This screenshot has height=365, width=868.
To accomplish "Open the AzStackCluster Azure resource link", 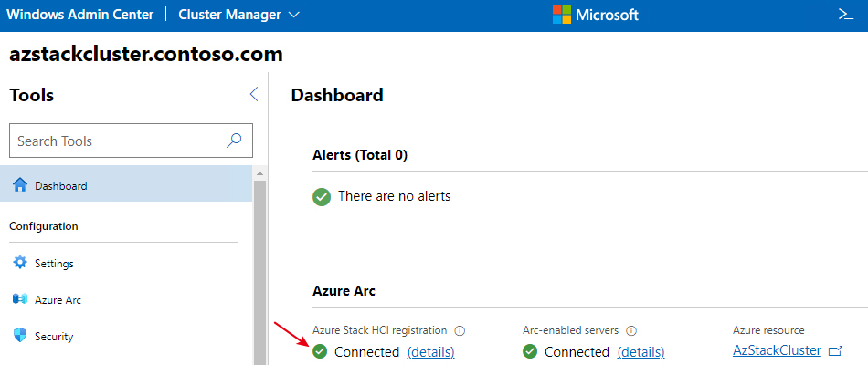I will coord(777,350).
